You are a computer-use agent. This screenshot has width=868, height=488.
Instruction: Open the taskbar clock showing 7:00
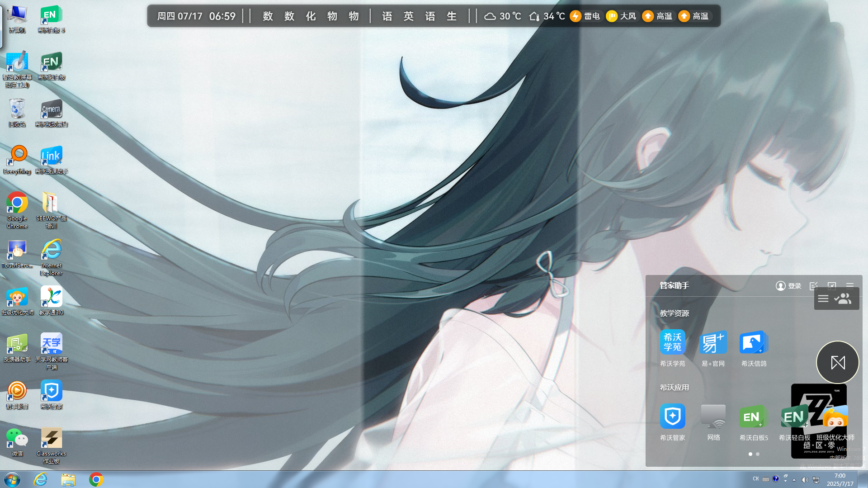click(840, 479)
